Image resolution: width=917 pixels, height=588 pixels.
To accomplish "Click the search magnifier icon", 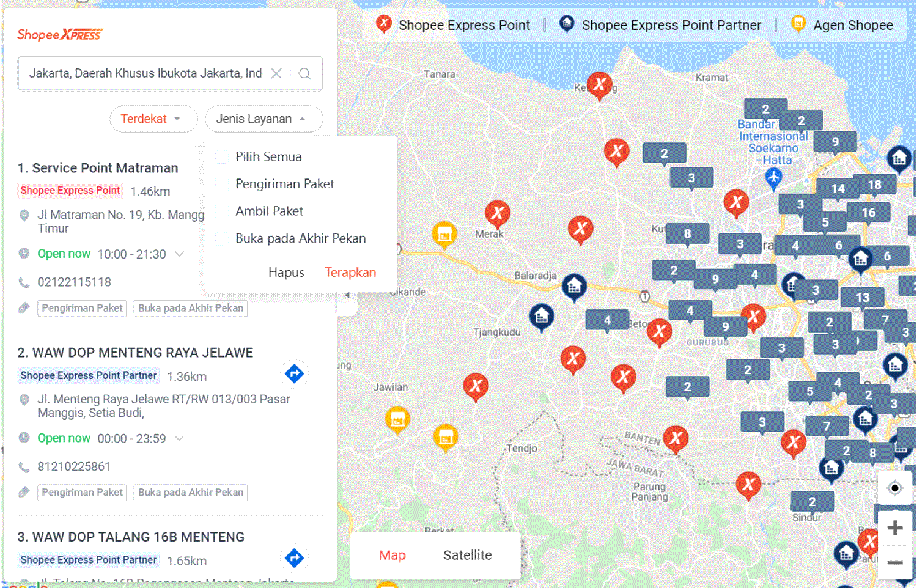I will pyautogui.click(x=304, y=73).
